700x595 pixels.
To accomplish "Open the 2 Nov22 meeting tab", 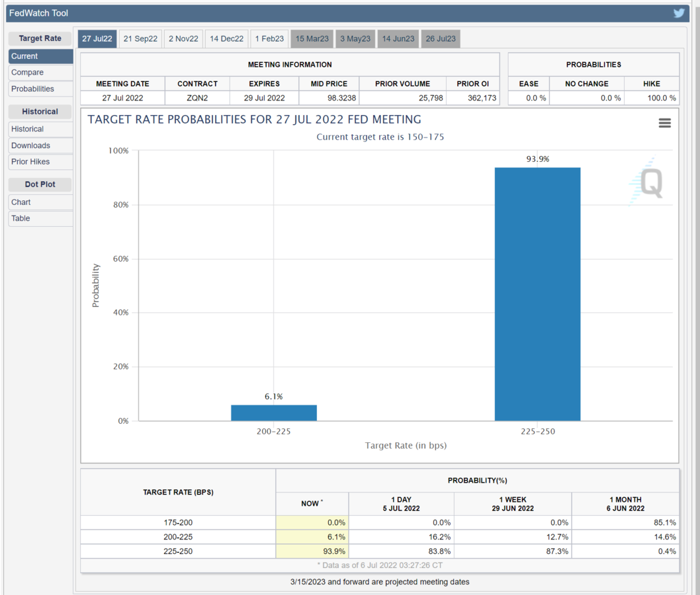I will click(183, 39).
